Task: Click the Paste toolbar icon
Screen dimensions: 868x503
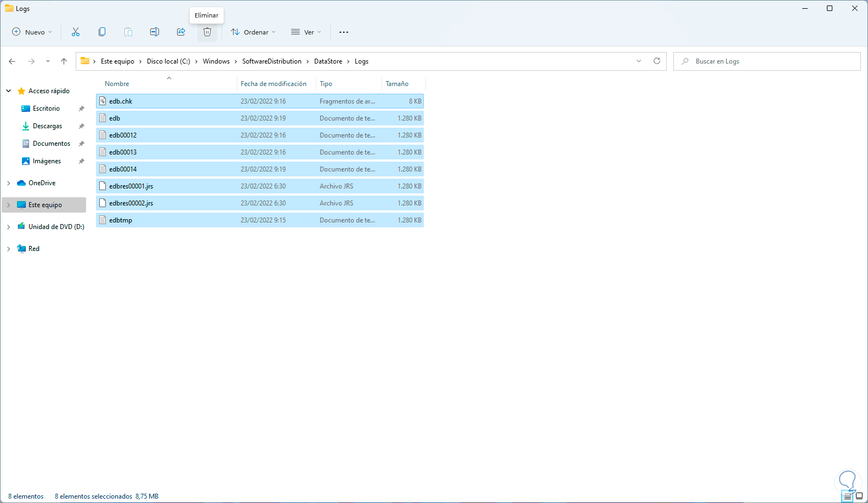Action: [128, 32]
